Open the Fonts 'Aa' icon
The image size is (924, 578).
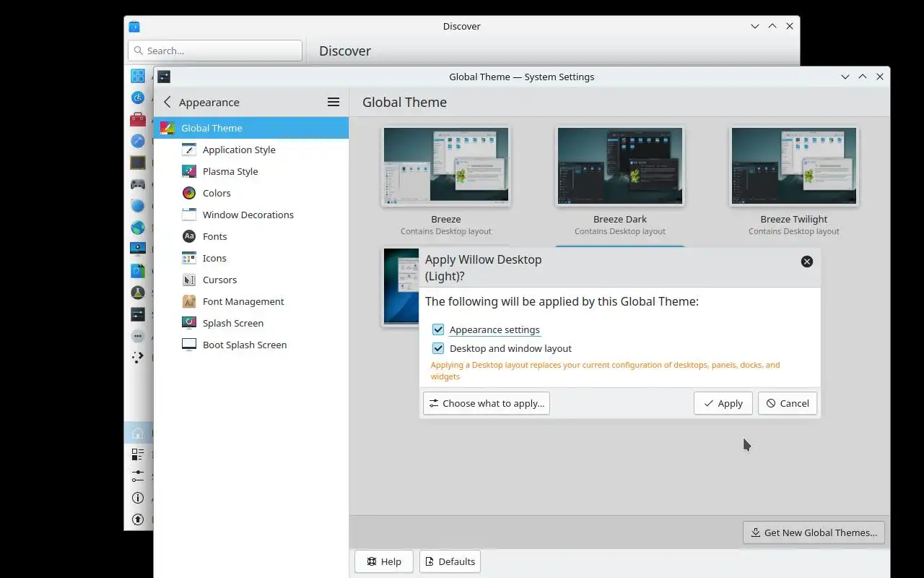(x=189, y=236)
